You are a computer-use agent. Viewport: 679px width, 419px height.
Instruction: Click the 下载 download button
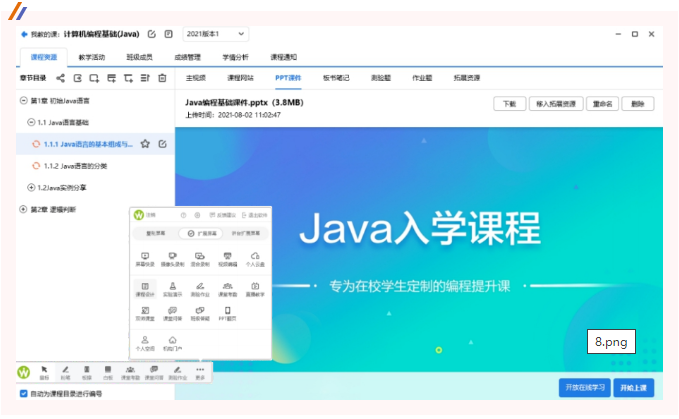click(509, 103)
